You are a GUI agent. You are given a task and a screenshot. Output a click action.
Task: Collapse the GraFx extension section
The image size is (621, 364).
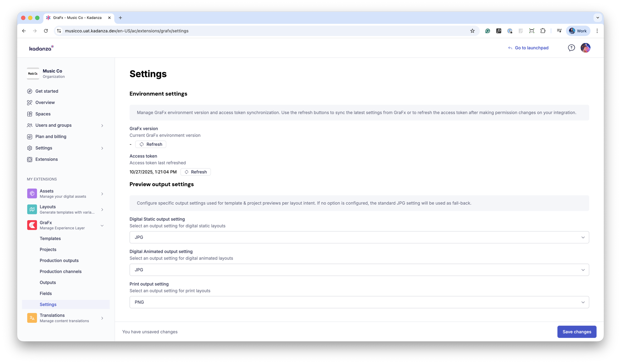coord(102,226)
